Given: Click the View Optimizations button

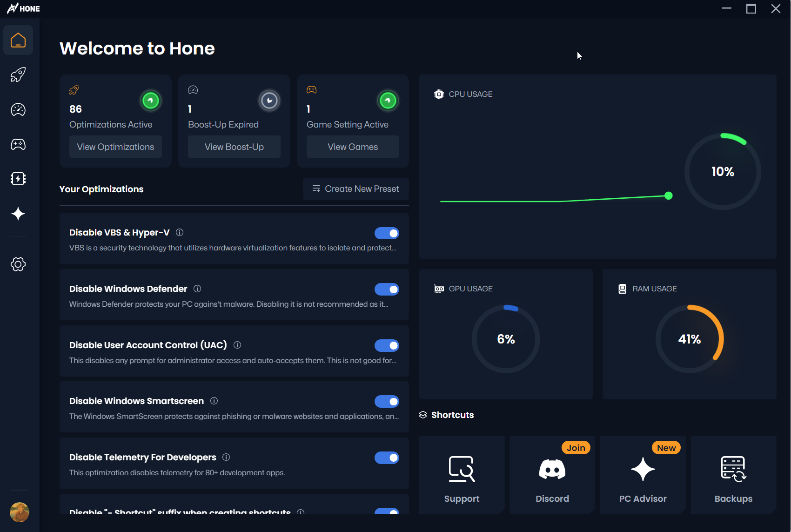Looking at the screenshot, I should [115, 147].
